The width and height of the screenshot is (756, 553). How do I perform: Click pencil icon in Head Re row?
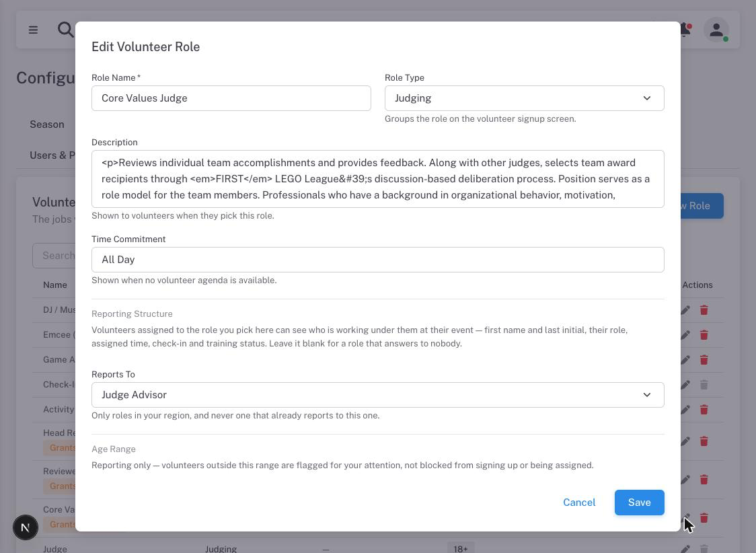(x=685, y=441)
